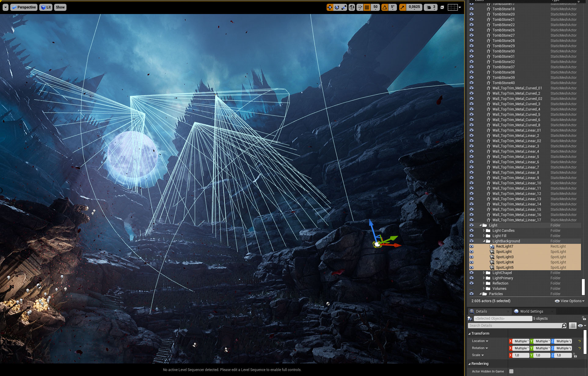Open the Show menu

[x=60, y=7]
